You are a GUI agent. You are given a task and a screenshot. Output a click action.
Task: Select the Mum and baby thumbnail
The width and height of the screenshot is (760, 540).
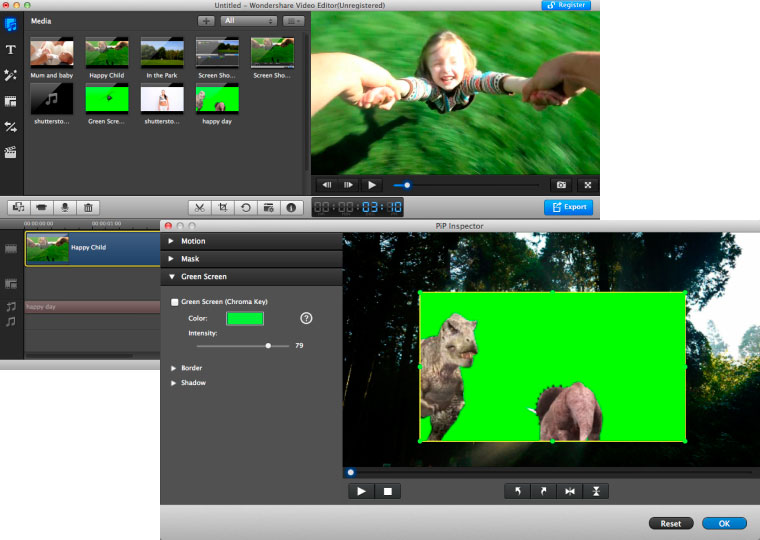click(51, 52)
